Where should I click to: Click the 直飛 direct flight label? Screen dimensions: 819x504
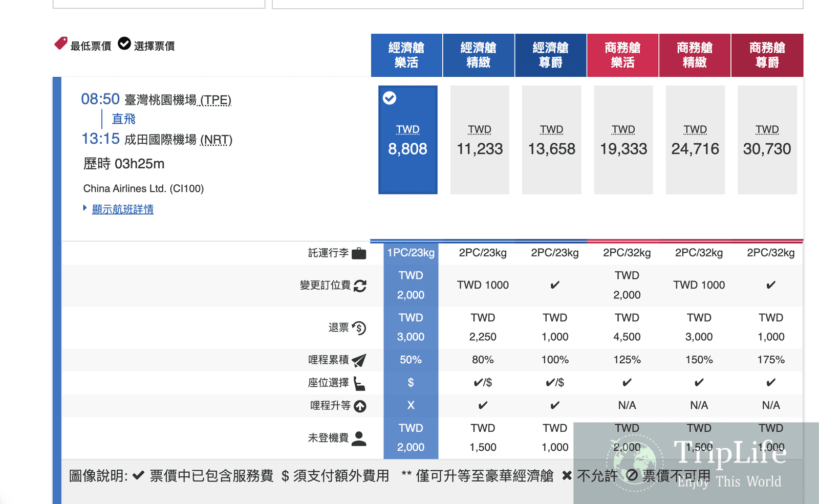124,119
